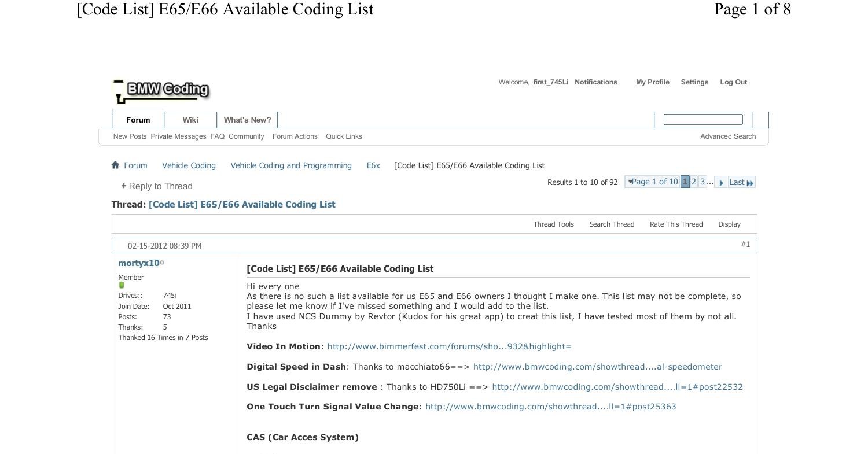Go to Forum in the breadcrumb
This screenshot has height=454, width=868.
[135, 165]
